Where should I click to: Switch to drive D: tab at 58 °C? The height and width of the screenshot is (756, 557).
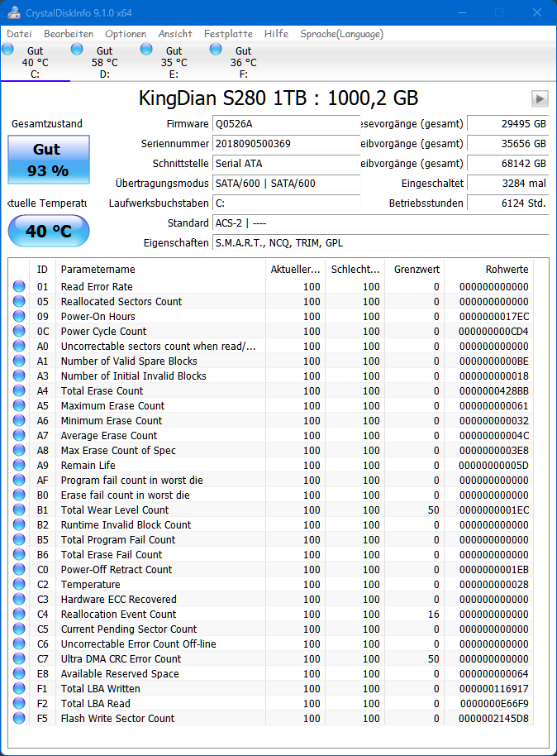coord(105,62)
